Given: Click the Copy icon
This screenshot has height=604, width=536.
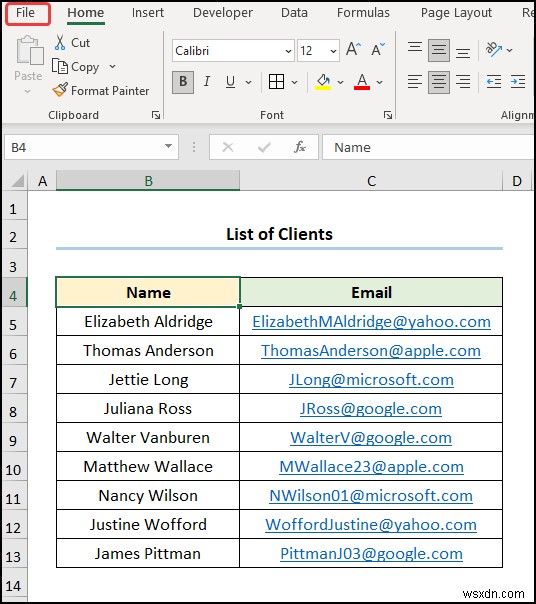Looking at the screenshot, I should [x=60, y=67].
